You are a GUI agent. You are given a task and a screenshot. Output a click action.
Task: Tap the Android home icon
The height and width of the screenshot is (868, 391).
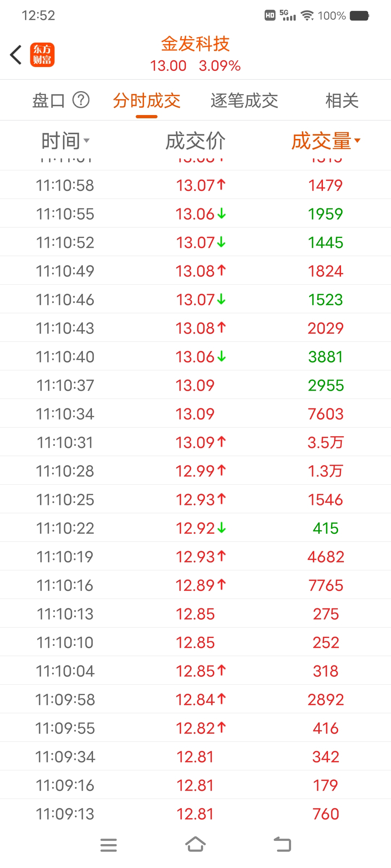pyautogui.click(x=195, y=844)
